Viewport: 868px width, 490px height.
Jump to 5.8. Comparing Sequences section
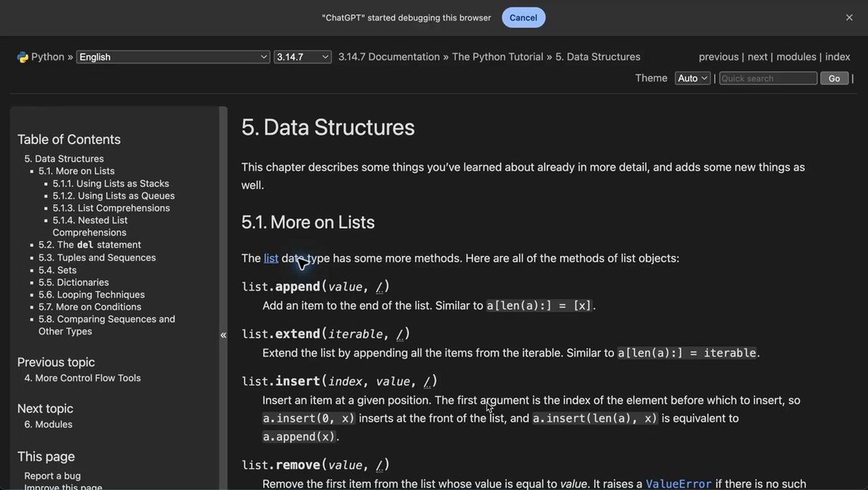[x=107, y=325]
